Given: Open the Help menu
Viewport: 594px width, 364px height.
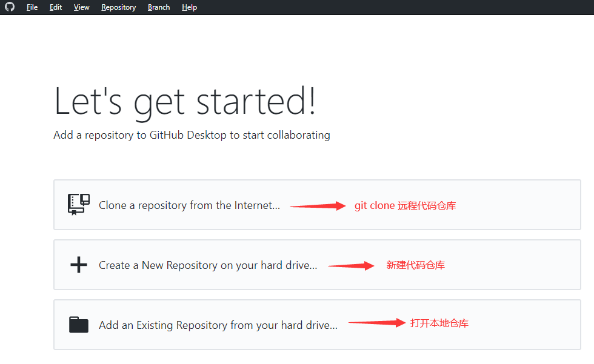Looking at the screenshot, I should [x=189, y=7].
